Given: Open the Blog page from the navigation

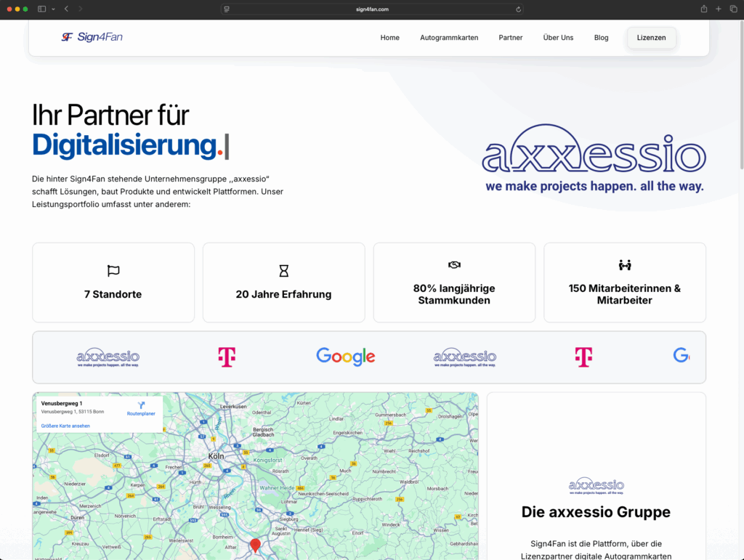Looking at the screenshot, I should (x=601, y=38).
